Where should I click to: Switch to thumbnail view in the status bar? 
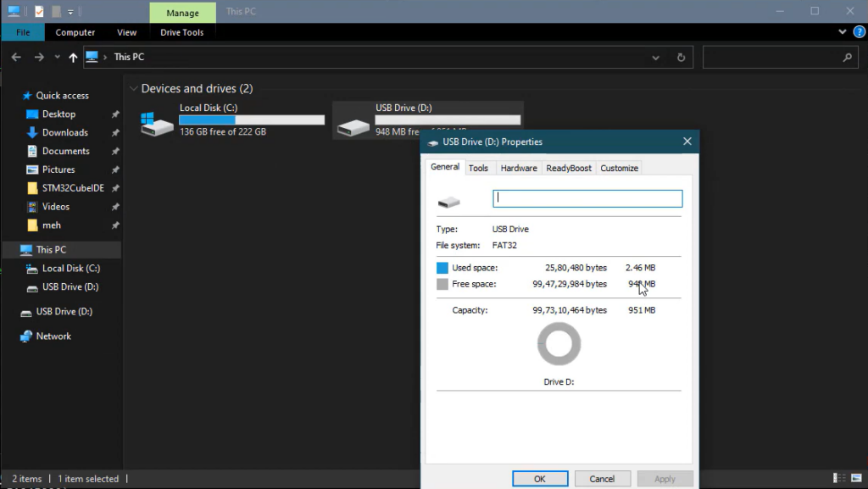(858, 478)
